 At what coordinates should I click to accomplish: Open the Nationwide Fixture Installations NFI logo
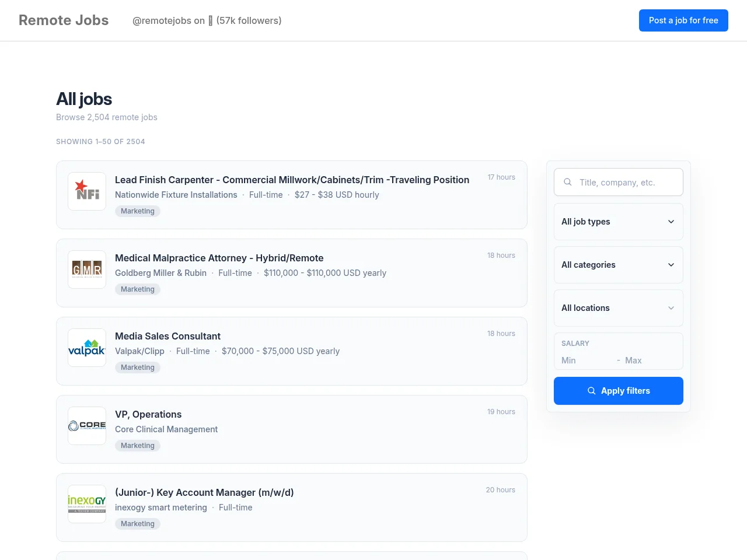tap(87, 191)
